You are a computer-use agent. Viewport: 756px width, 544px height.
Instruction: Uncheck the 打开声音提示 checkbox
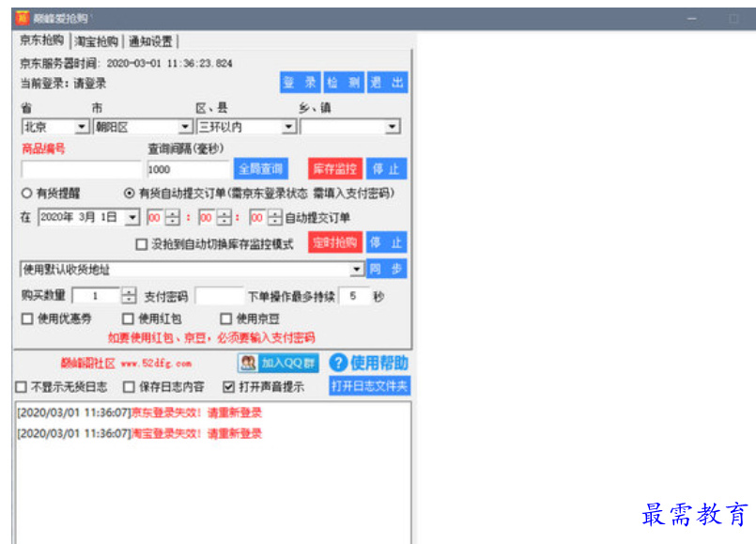pyautogui.click(x=228, y=387)
